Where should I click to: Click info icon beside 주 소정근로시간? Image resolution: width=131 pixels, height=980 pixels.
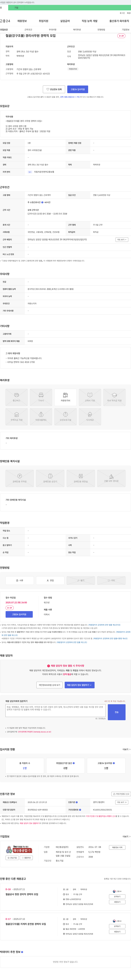[x=42, y=202]
